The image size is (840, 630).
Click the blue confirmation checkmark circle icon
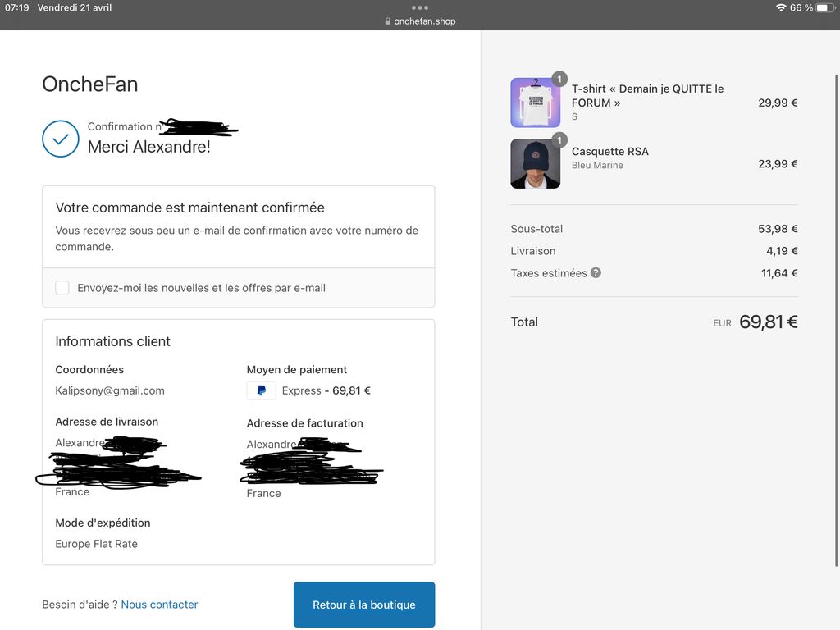(x=61, y=139)
